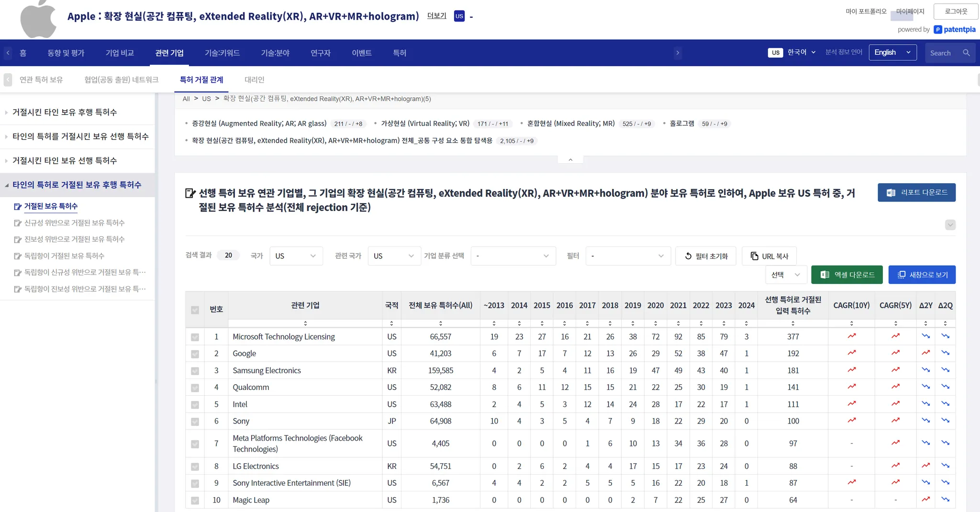Click Sony row CAGR(10Y) trend icon
The image size is (980, 512).
point(852,421)
